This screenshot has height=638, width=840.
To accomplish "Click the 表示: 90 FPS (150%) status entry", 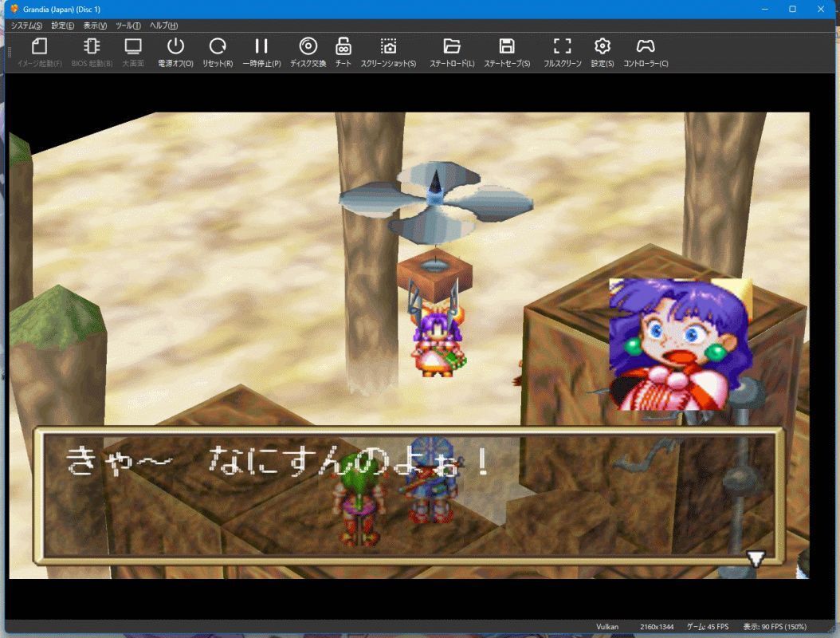I will coord(775,627).
